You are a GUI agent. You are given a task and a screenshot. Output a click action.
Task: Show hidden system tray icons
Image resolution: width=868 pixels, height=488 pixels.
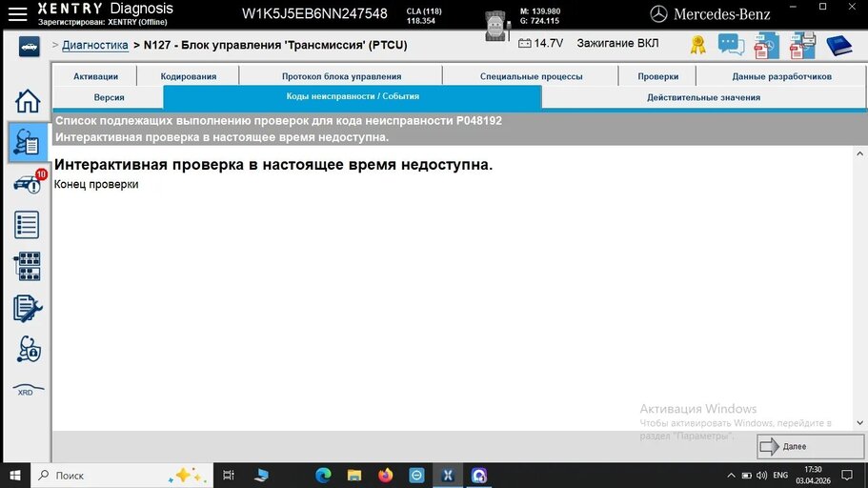(x=731, y=476)
